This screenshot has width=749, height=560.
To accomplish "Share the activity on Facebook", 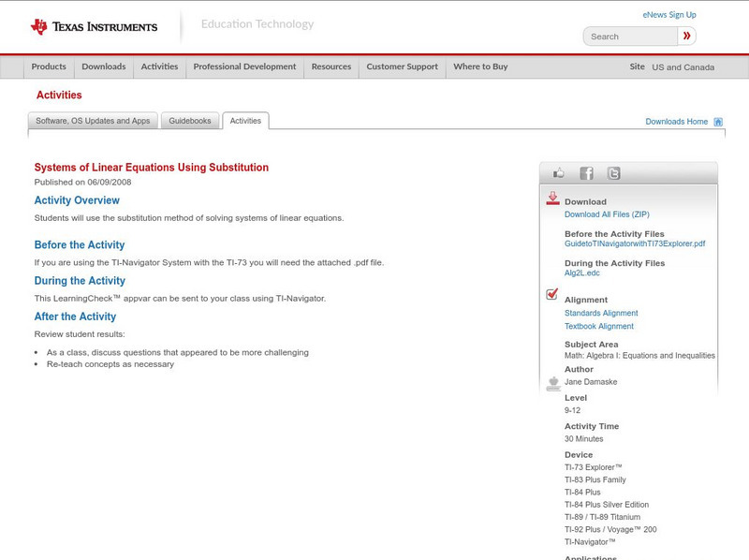I will tap(586, 173).
